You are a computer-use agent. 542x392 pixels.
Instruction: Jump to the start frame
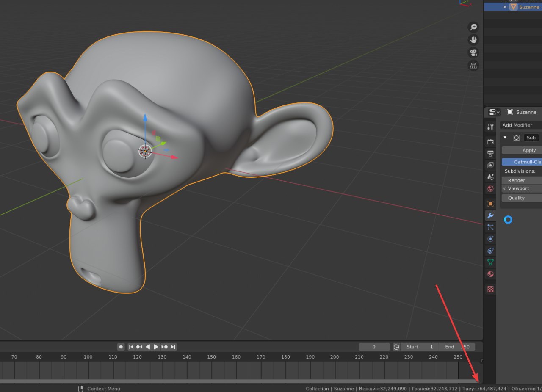(x=131, y=347)
